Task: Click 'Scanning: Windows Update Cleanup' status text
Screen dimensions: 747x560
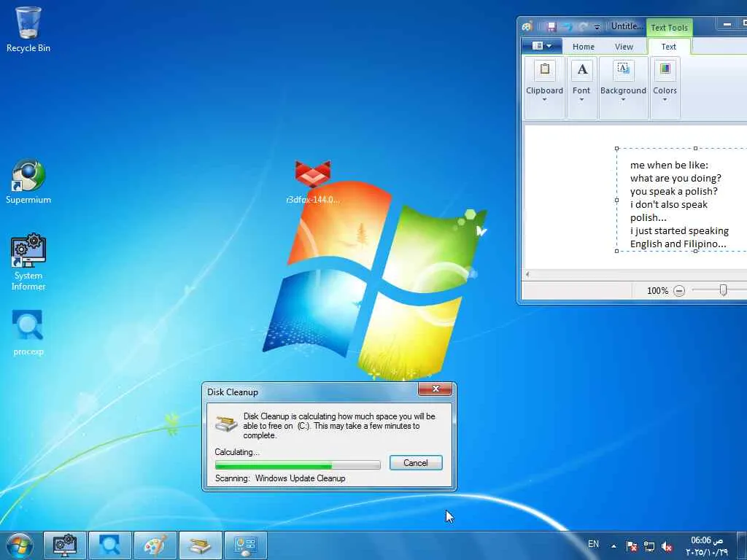Action: pyautogui.click(x=280, y=478)
